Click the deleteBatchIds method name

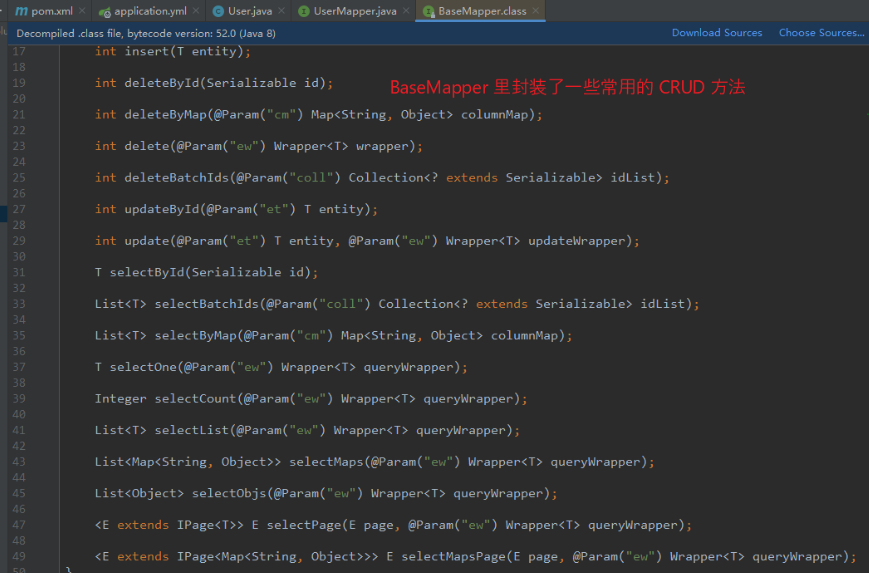[x=176, y=178]
